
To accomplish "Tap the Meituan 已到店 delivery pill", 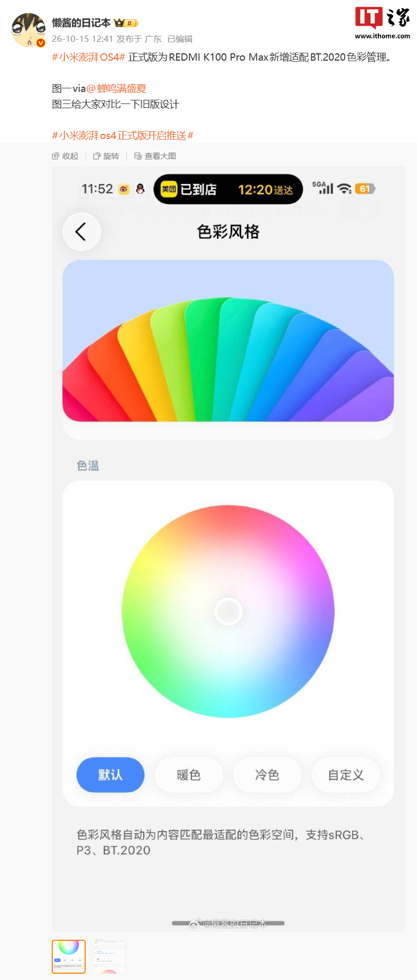I will (228, 189).
